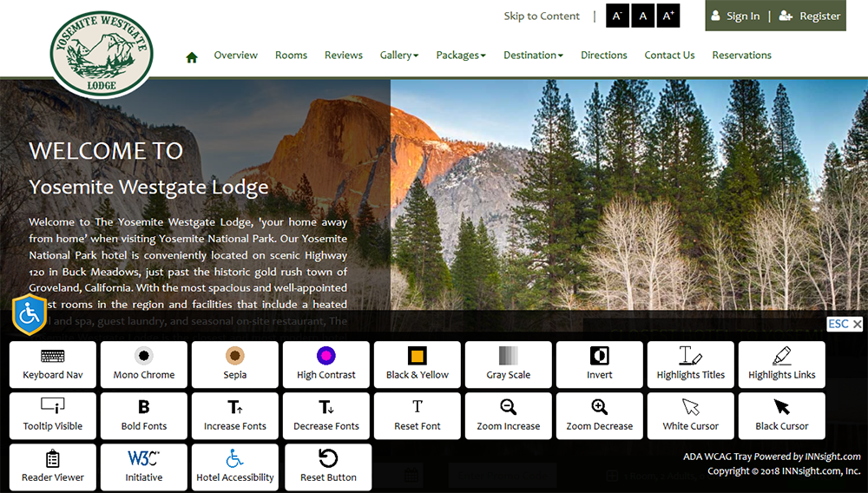This screenshot has width=868, height=493.
Task: Open the W3C Initiative tile
Action: coord(144,467)
